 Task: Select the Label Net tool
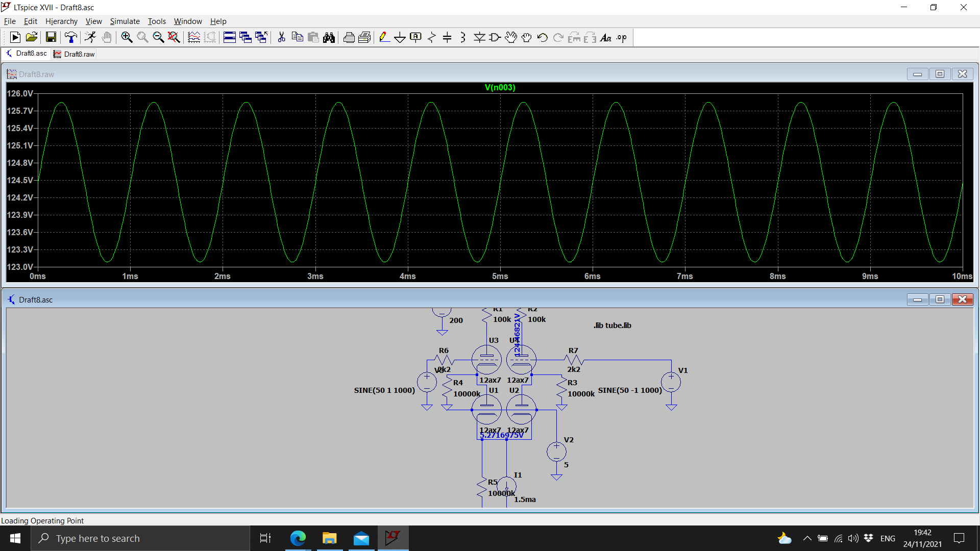[x=416, y=37]
